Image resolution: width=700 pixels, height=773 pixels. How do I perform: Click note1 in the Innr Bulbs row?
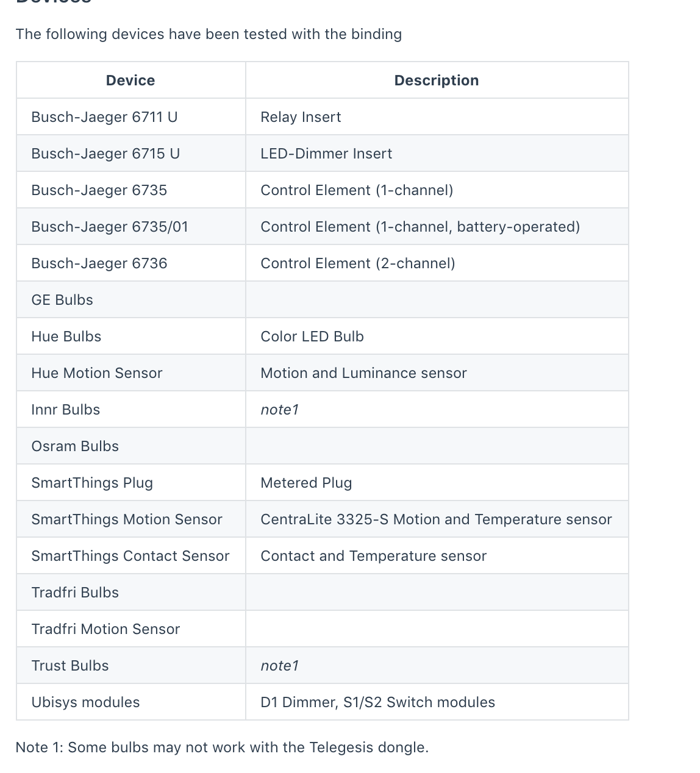pyautogui.click(x=280, y=410)
